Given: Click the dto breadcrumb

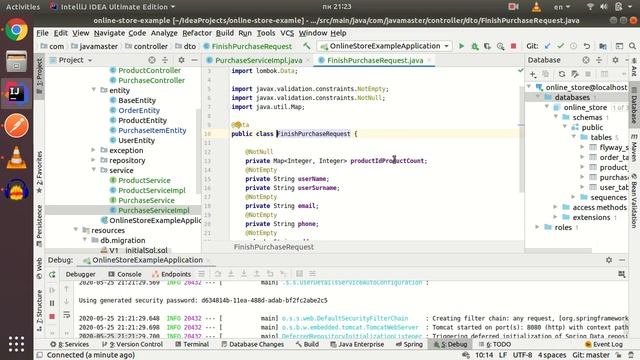Looking at the screenshot, I should (x=189, y=47).
